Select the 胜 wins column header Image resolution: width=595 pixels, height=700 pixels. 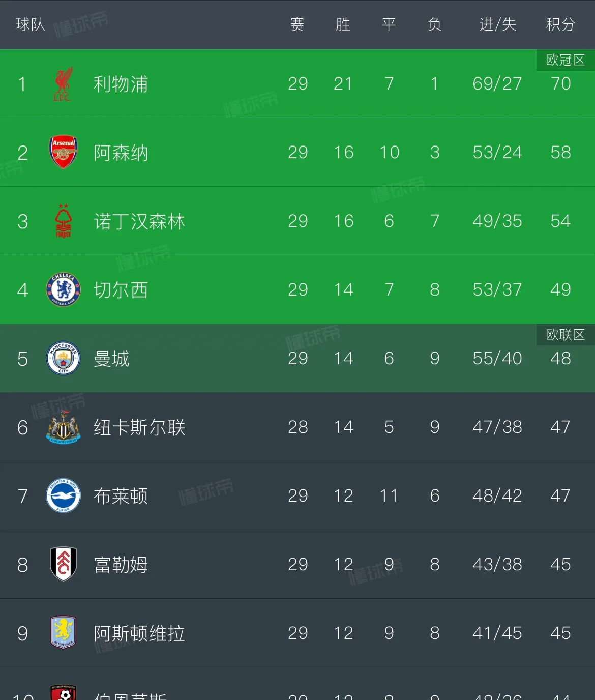click(x=343, y=24)
